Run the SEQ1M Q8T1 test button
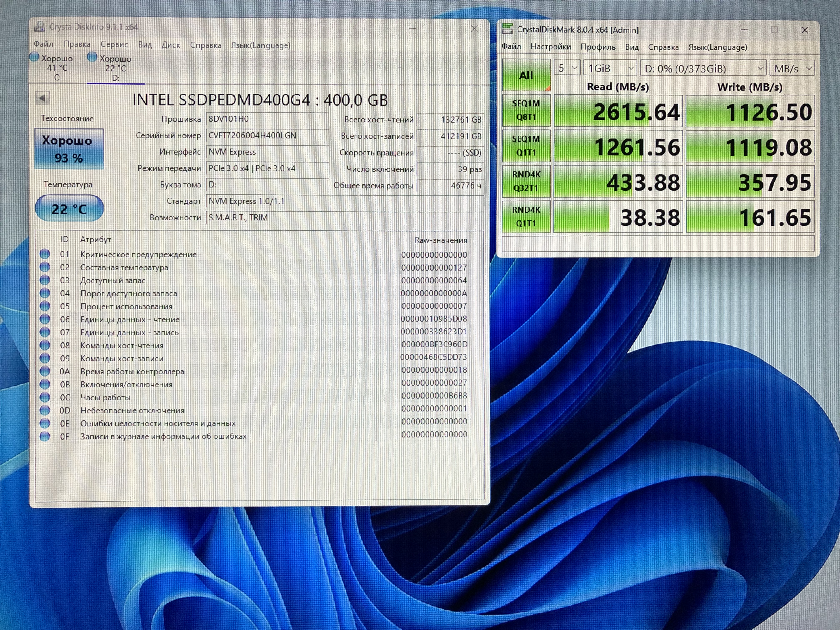 click(x=526, y=110)
